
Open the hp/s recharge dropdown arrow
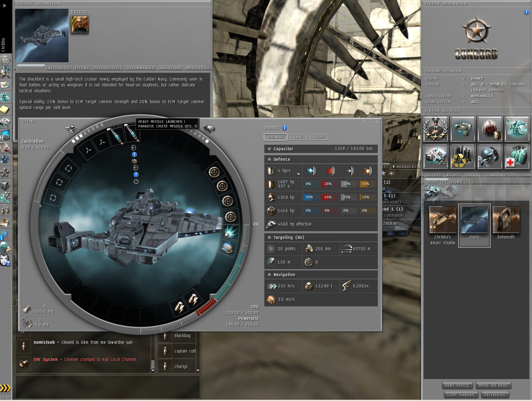298,173
